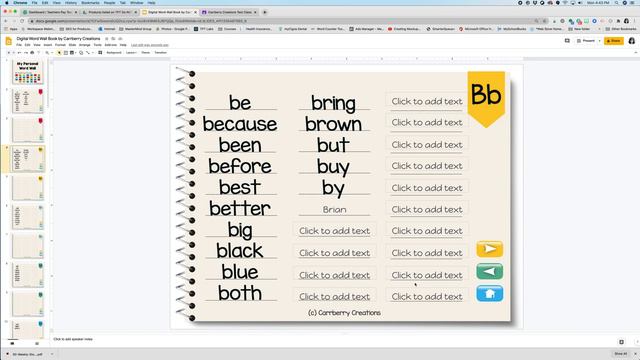Click the Share button

tap(614, 41)
